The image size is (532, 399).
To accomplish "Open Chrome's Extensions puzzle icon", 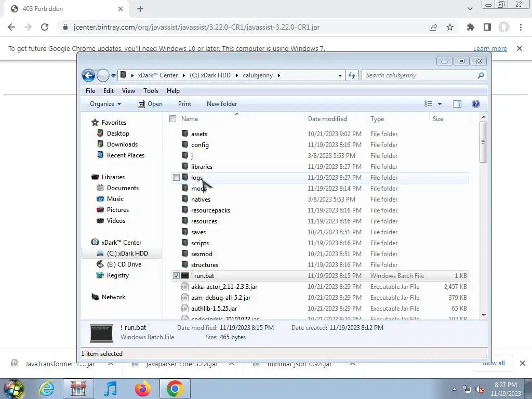I will (471, 27).
